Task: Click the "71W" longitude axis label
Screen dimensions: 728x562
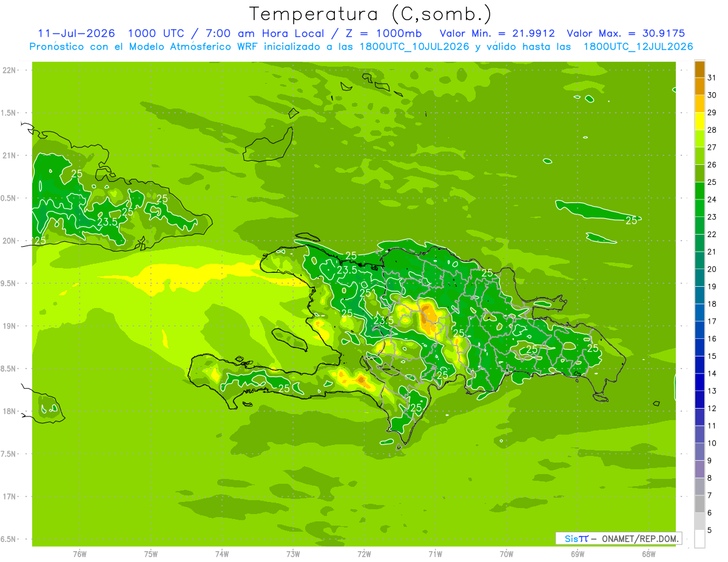Action: click(435, 554)
